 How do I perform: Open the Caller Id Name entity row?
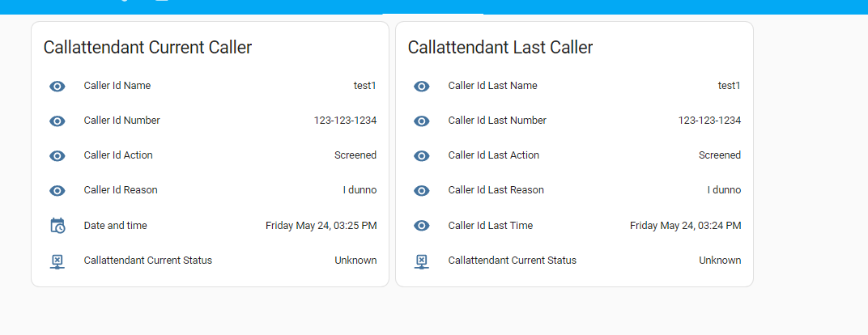211,86
